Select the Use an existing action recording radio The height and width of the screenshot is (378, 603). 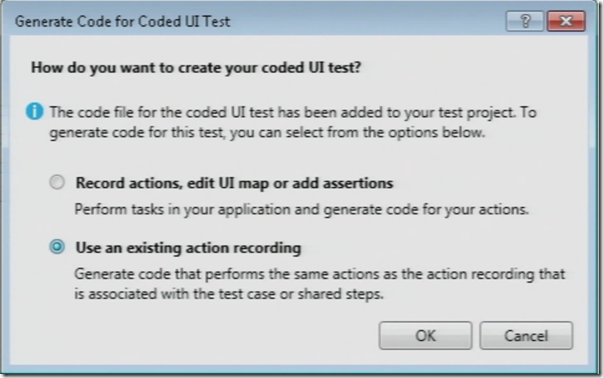coord(57,246)
